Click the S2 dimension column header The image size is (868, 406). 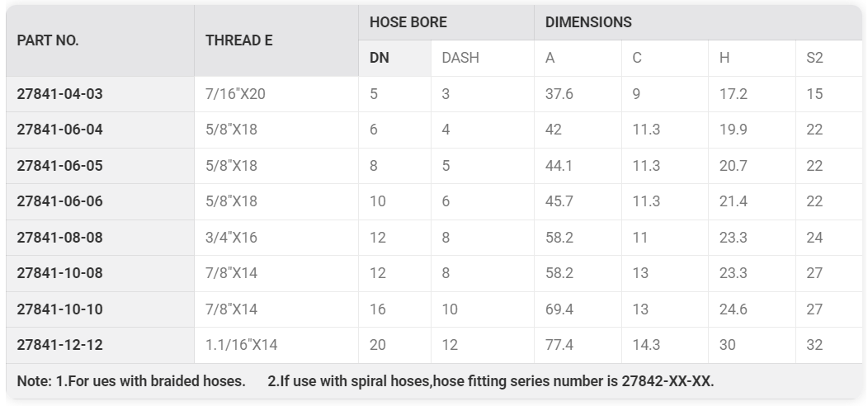828,58
